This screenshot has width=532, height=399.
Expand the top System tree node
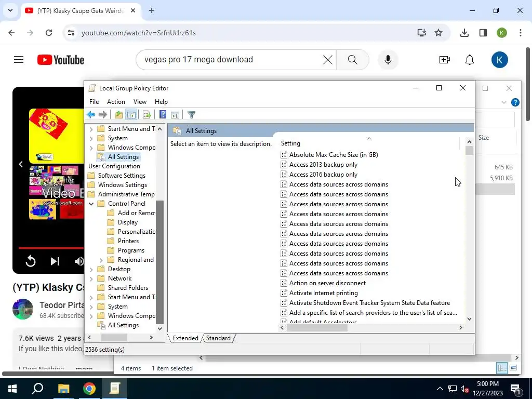(91, 138)
